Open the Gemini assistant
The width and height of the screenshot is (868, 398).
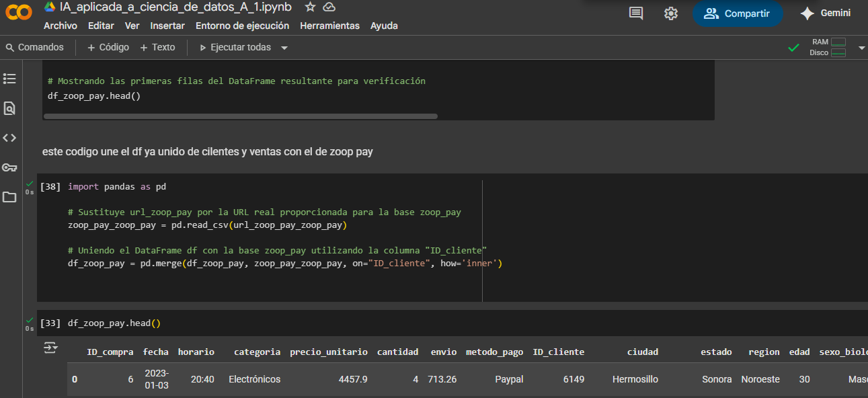point(826,13)
